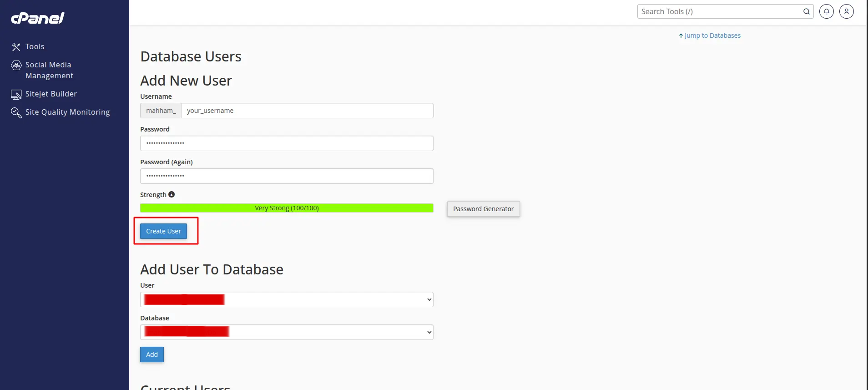Click the Password Generator button

pos(483,209)
